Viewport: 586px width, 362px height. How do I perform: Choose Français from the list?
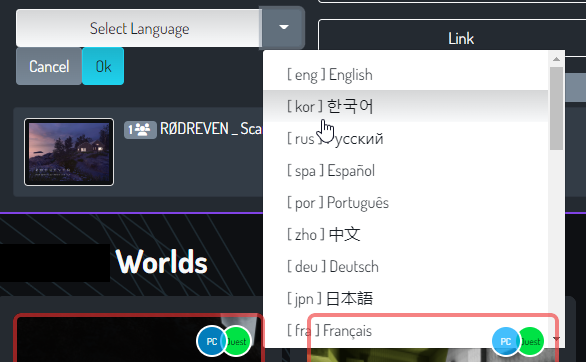(405, 330)
